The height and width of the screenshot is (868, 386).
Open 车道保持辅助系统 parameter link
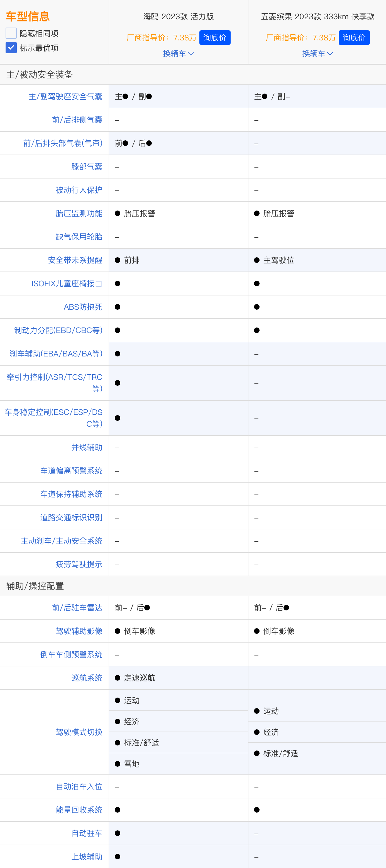coord(72,494)
